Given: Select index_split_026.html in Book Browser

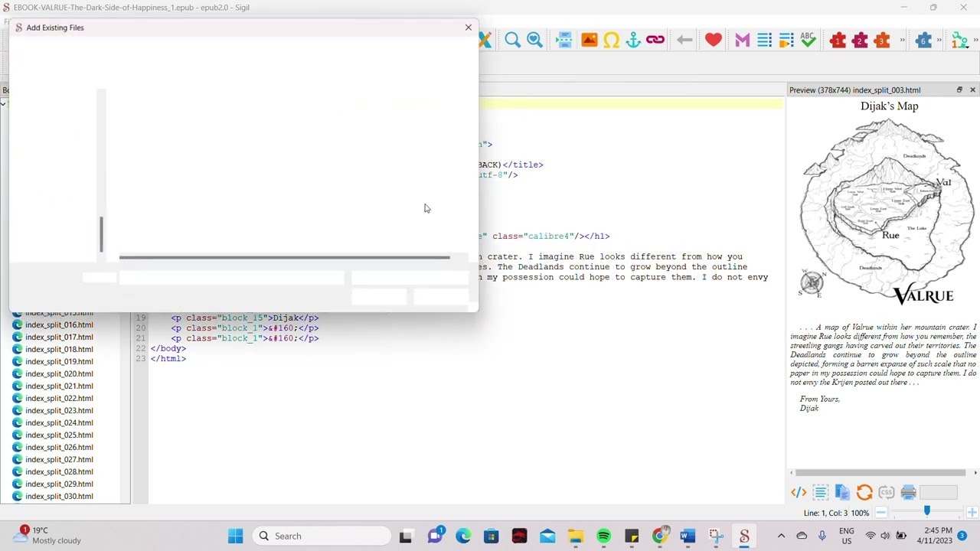Looking at the screenshot, I should pyautogui.click(x=59, y=447).
